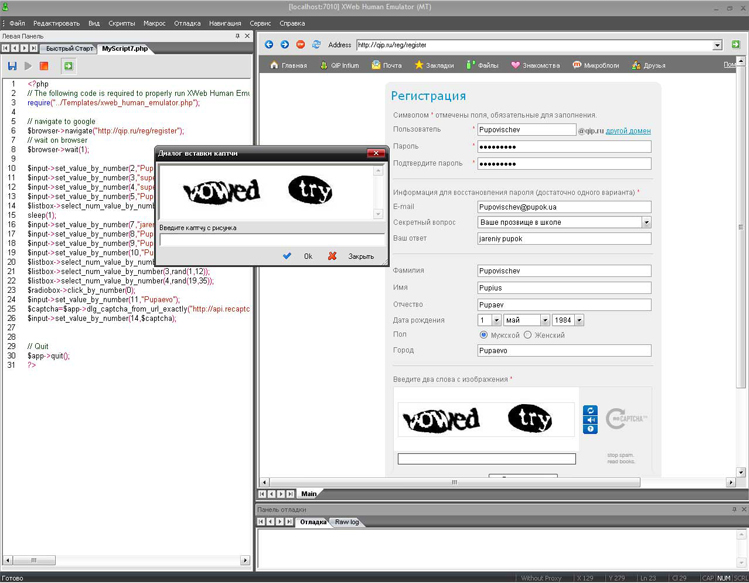Switch to the Raw log tab

(x=347, y=522)
